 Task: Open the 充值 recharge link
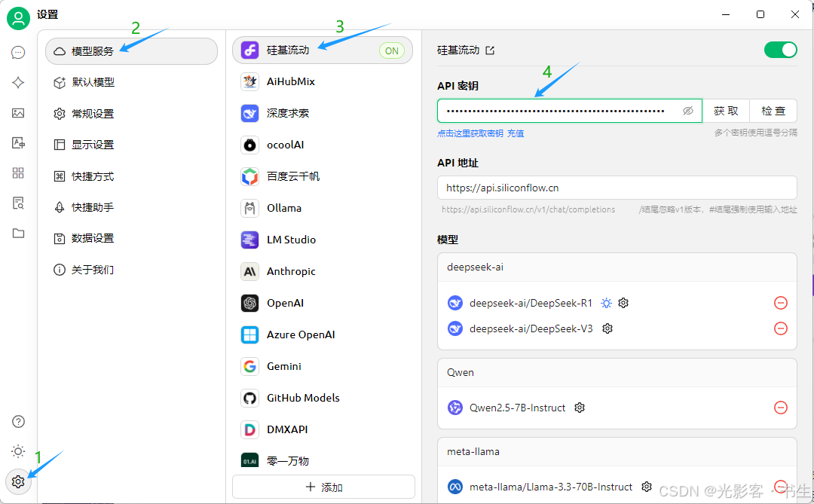(x=516, y=133)
